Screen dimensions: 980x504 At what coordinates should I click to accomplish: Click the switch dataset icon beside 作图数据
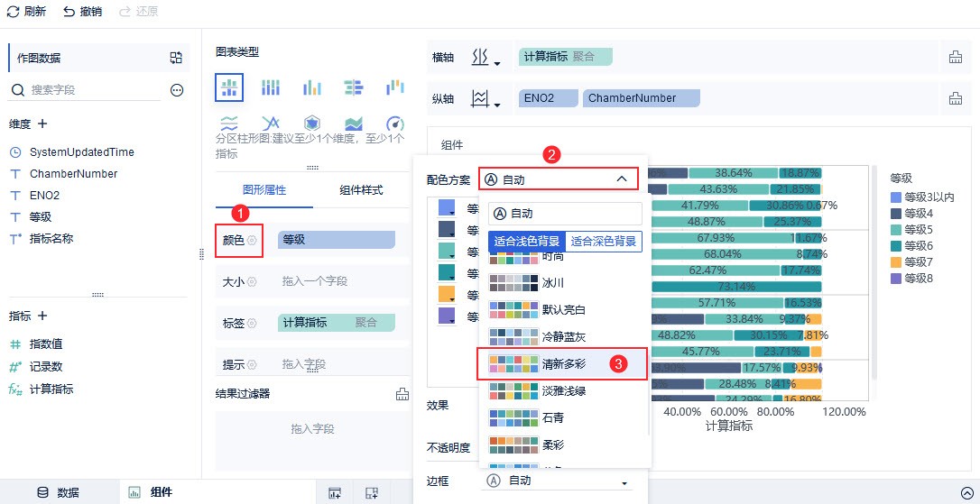tap(176, 58)
